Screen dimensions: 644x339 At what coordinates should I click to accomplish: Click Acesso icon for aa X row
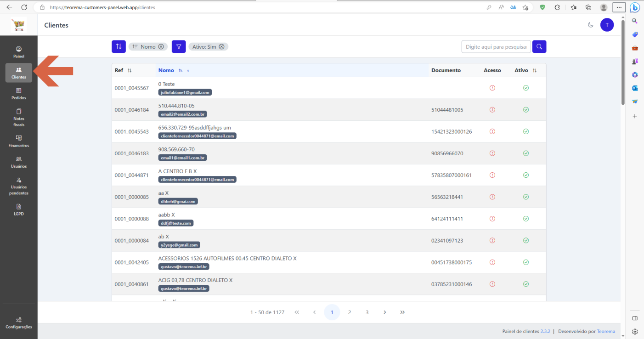point(492,197)
